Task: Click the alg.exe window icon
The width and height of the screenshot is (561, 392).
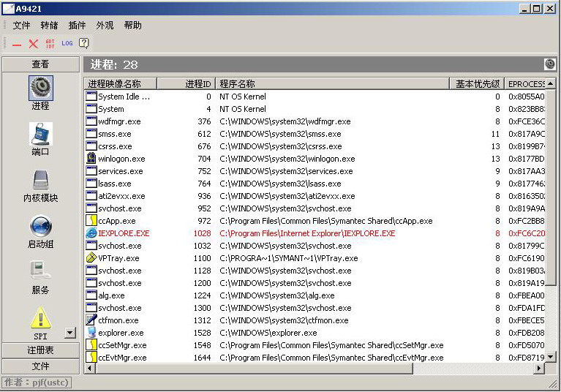Action: pos(91,295)
